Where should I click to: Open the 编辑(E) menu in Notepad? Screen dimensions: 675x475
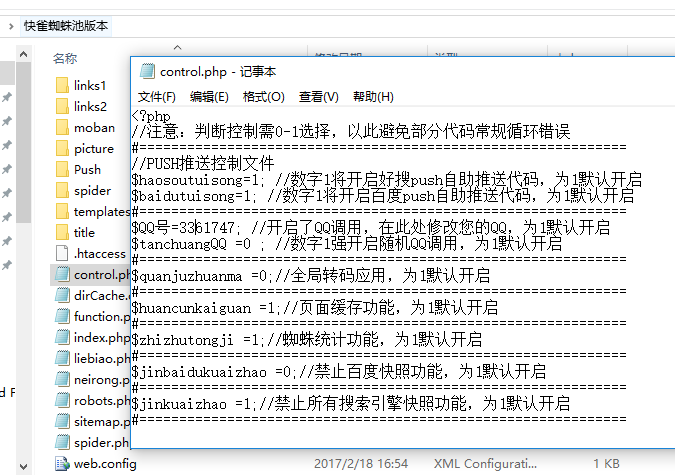pos(209,97)
